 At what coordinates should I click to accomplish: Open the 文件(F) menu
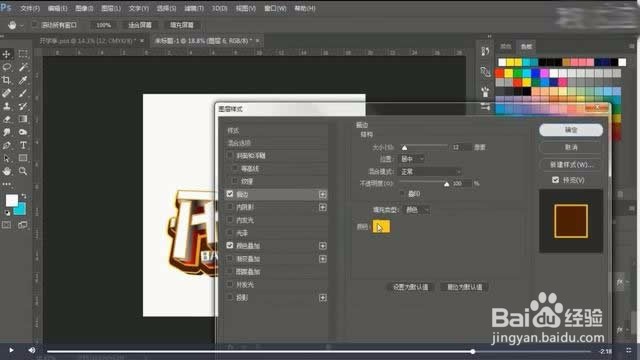coord(30,8)
